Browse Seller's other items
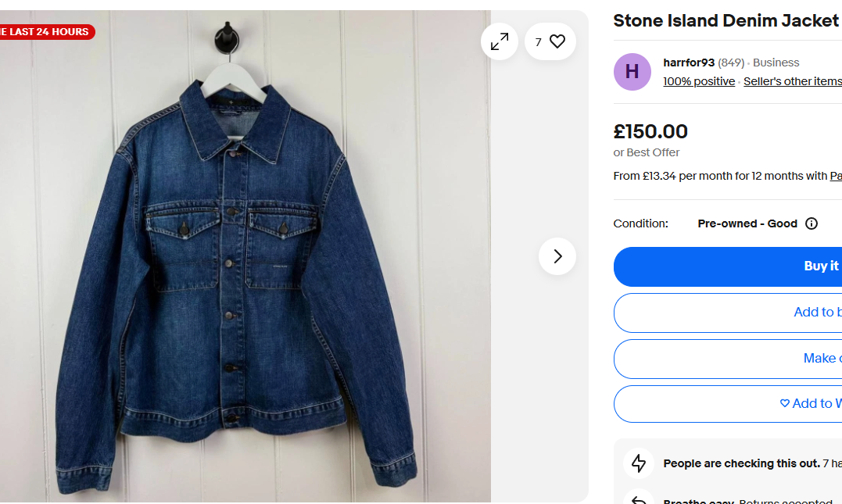The width and height of the screenshot is (842, 504). (792, 81)
